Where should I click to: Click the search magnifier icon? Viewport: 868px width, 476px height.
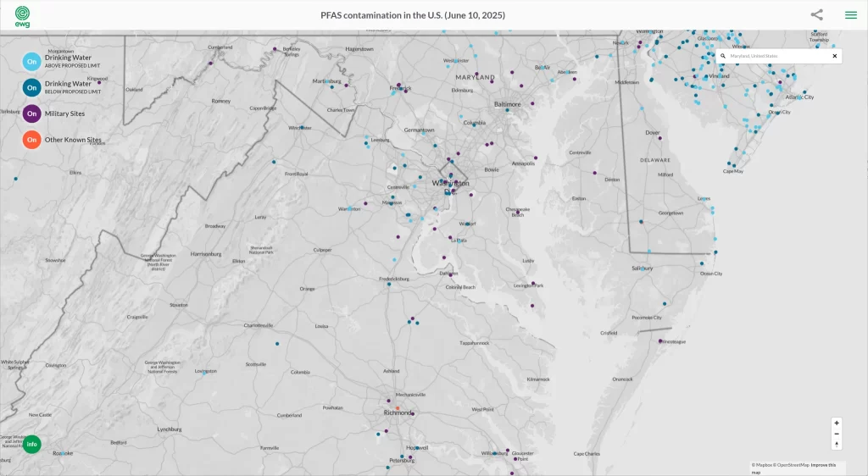point(723,56)
